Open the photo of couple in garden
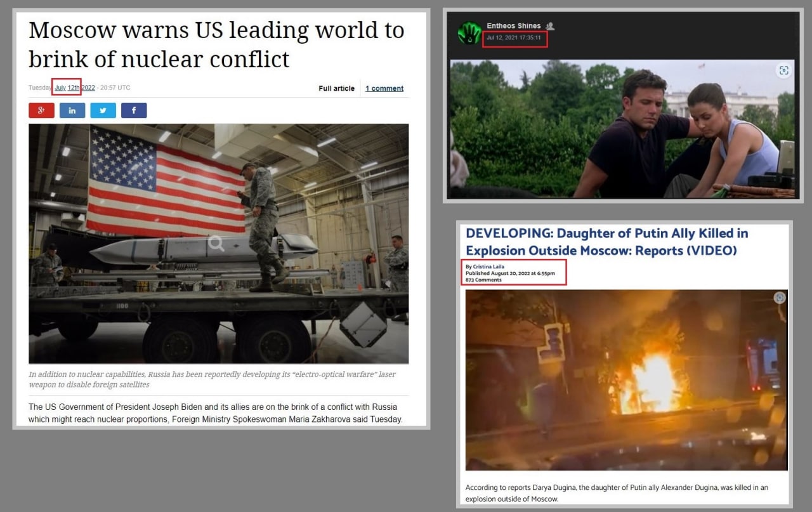 (x=622, y=129)
